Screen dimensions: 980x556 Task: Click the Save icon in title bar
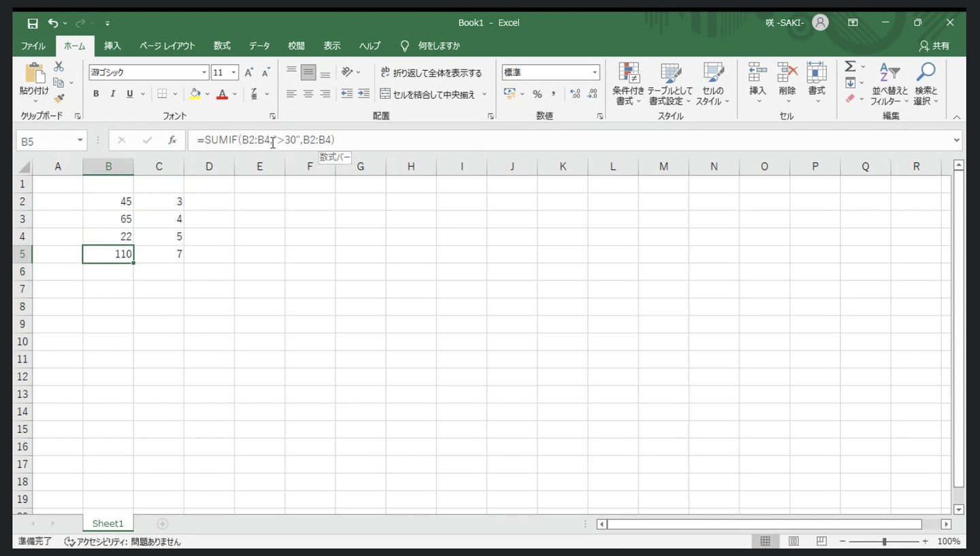coord(33,23)
